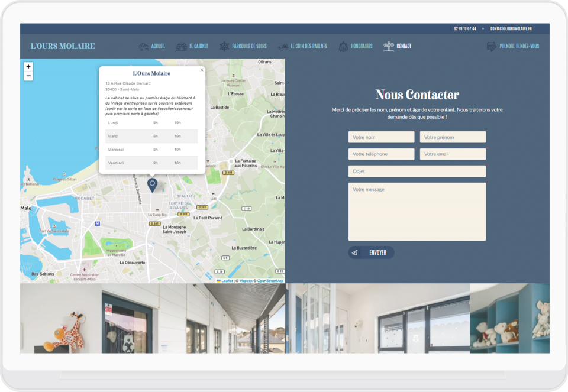Click the Votre prénom input field
The image size is (568, 392).
click(x=453, y=137)
